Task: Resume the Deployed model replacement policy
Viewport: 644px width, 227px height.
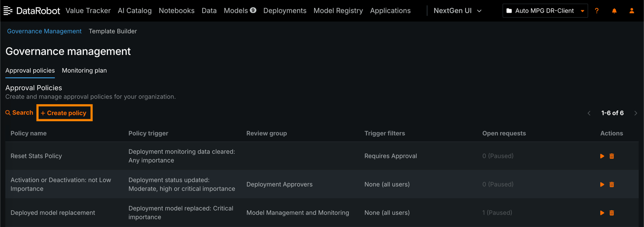Action: pos(602,213)
